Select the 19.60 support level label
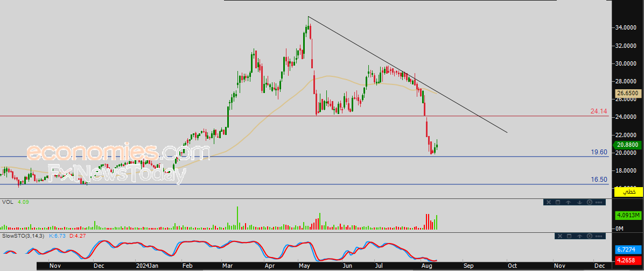 pos(599,152)
